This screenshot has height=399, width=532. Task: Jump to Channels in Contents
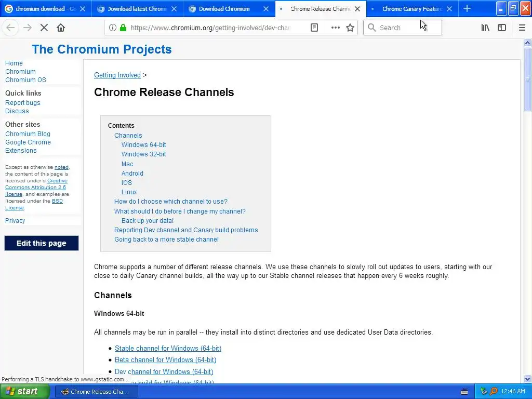[x=128, y=136]
